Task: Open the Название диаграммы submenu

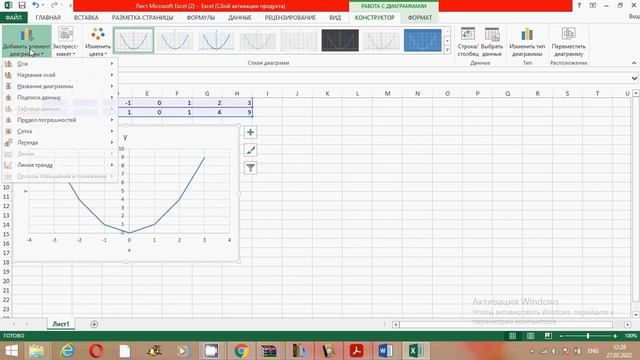Action: [60, 86]
